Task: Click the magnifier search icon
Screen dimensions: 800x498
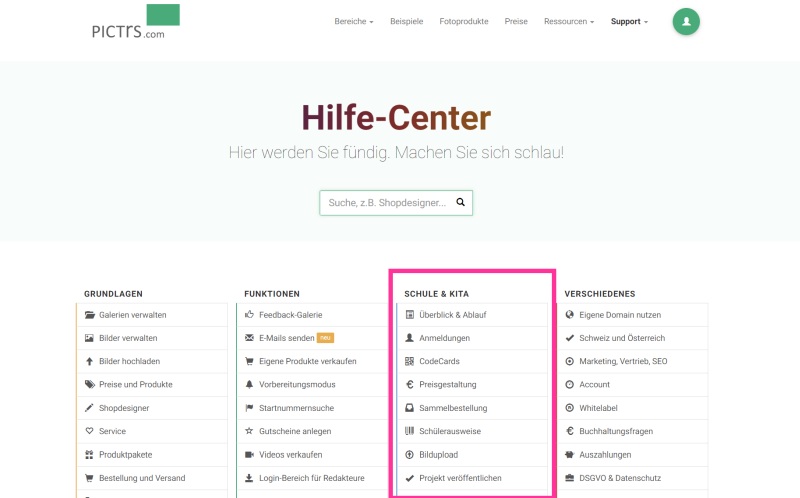Action: [460, 202]
